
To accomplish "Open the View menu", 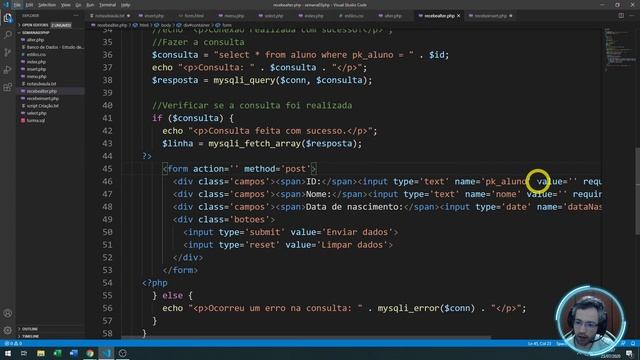I will point(65,5).
